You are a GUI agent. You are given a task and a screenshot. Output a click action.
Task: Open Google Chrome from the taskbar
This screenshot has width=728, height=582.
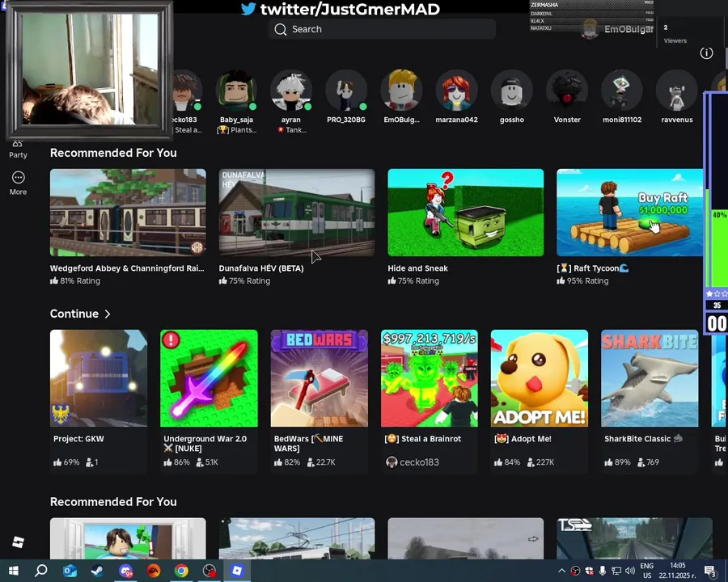coord(181,571)
